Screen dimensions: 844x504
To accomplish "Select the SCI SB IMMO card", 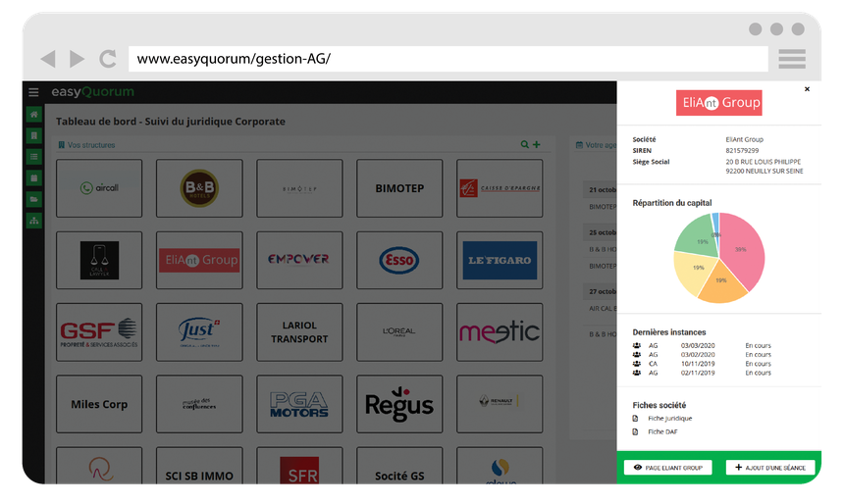I will click(x=199, y=466).
